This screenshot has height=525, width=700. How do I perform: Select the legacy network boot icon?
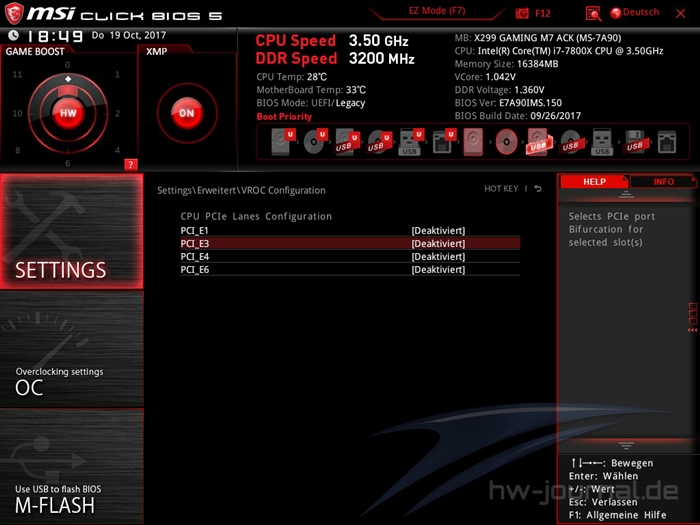coord(667,142)
